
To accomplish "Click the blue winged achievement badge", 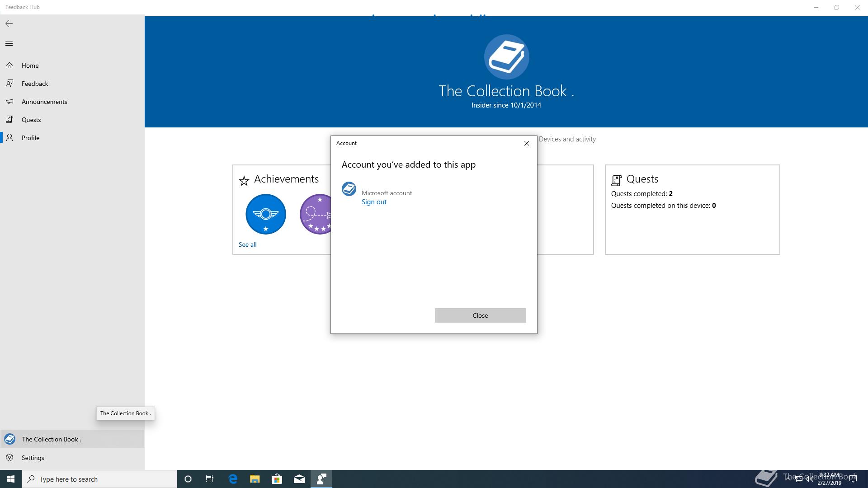I will pyautogui.click(x=266, y=214).
